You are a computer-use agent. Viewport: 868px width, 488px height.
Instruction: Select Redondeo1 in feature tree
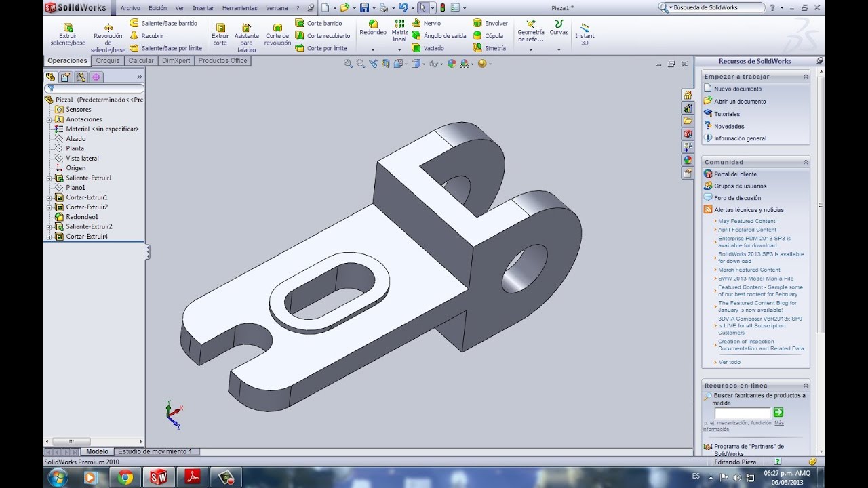click(x=82, y=217)
